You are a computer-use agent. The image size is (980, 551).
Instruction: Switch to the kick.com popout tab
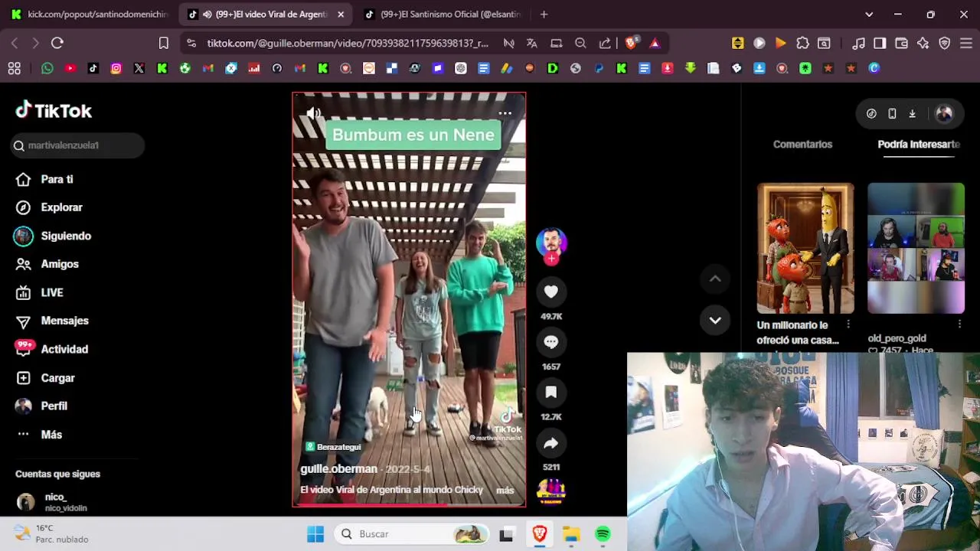coord(90,14)
